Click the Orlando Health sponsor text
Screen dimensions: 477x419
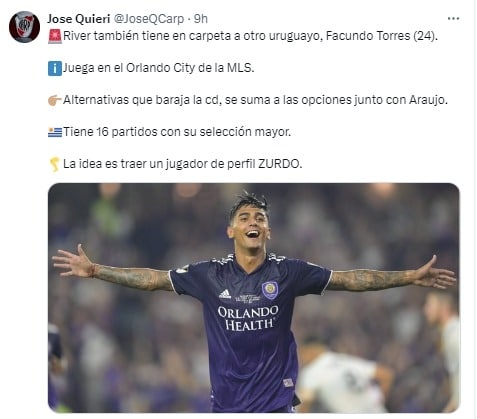[x=248, y=318]
